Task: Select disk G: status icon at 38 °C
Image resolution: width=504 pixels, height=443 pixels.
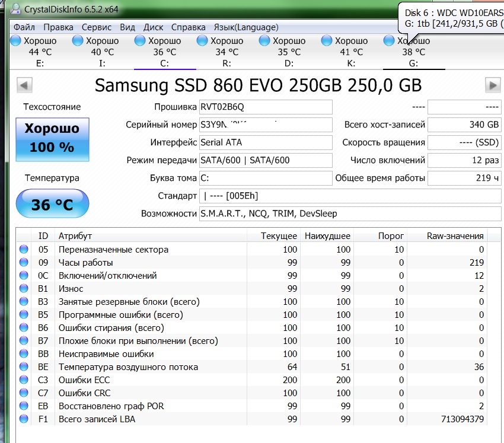Action: tap(388, 40)
